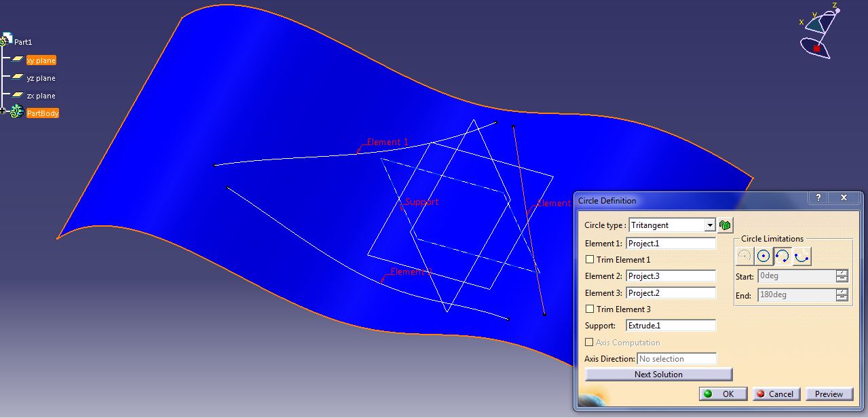
Task: Confirm the circle with OK
Action: (723, 394)
